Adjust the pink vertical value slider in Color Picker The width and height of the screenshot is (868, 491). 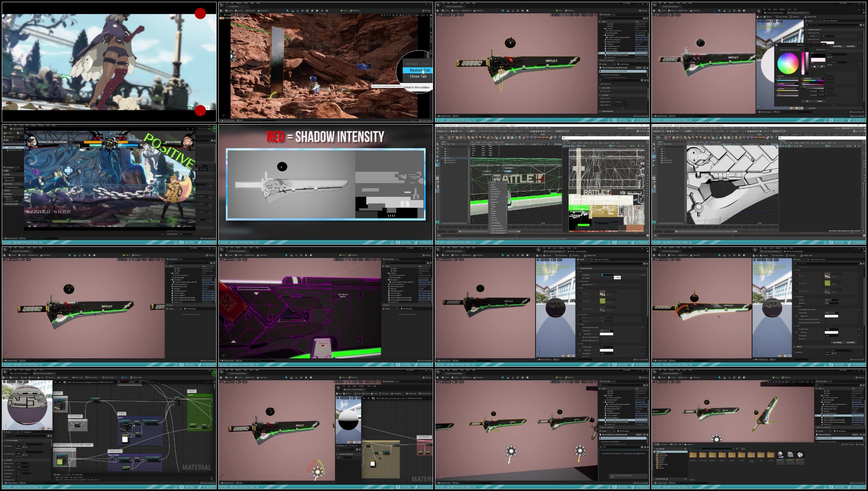[803, 63]
